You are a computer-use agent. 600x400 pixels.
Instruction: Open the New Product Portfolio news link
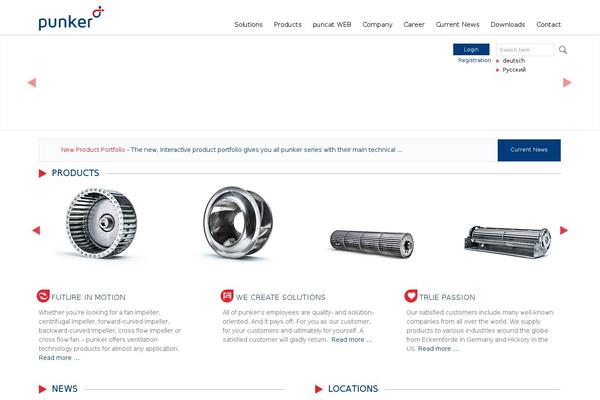93,150
